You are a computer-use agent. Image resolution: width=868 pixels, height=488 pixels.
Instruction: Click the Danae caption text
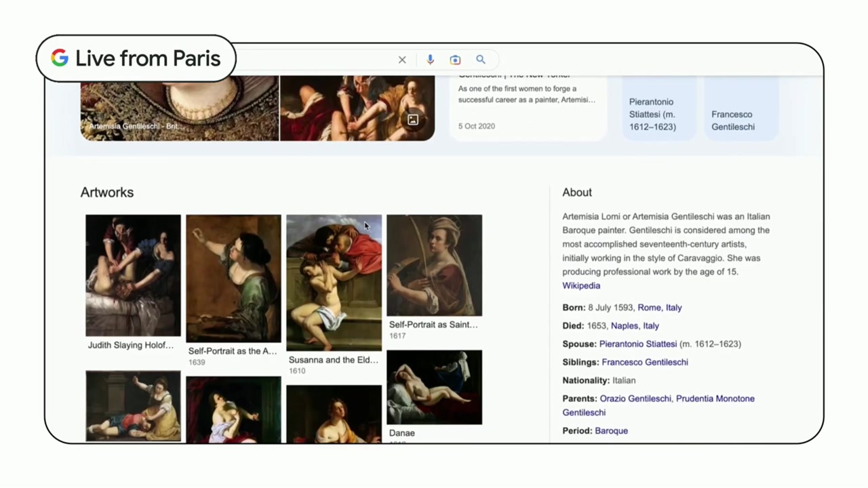pos(402,433)
